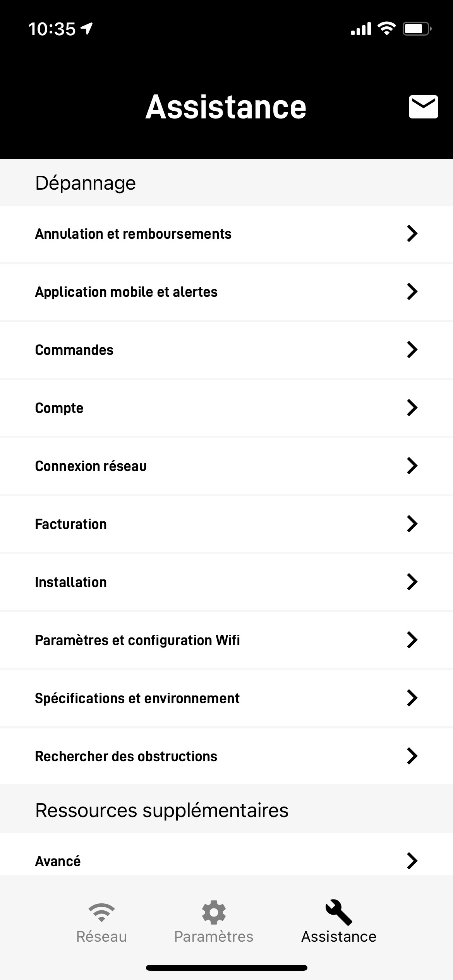Expand Annulation et remboursements chevron
Screen dimensions: 453x980
pos(412,234)
